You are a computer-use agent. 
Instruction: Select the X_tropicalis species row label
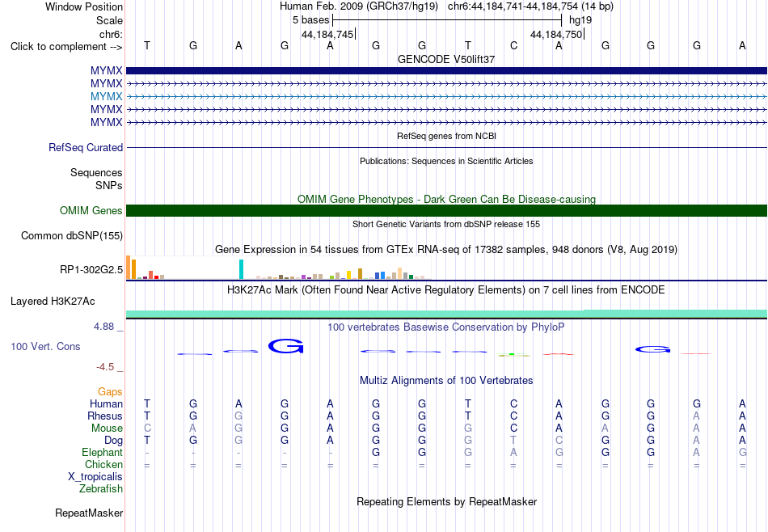(95, 477)
